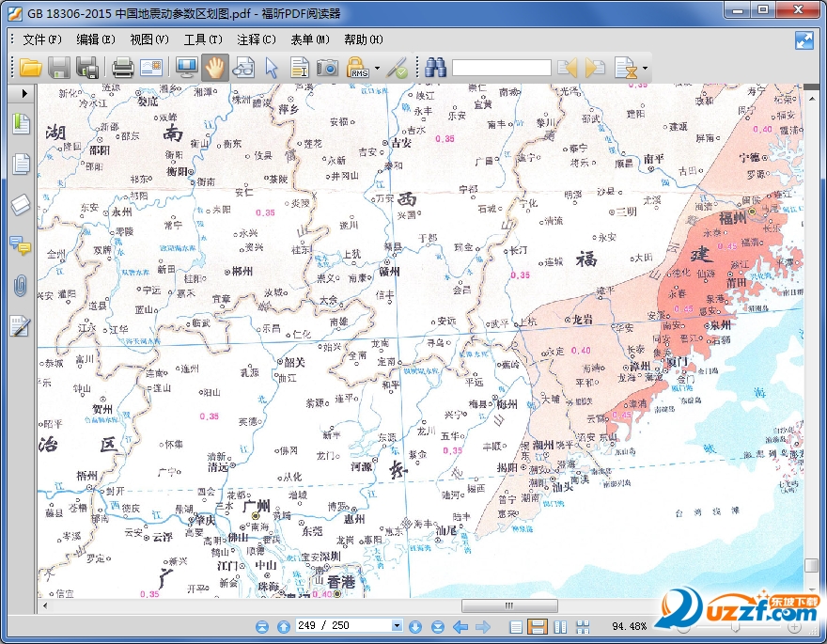This screenshot has height=644, width=827.
Task: Jump to the next search result
Action: click(596, 68)
